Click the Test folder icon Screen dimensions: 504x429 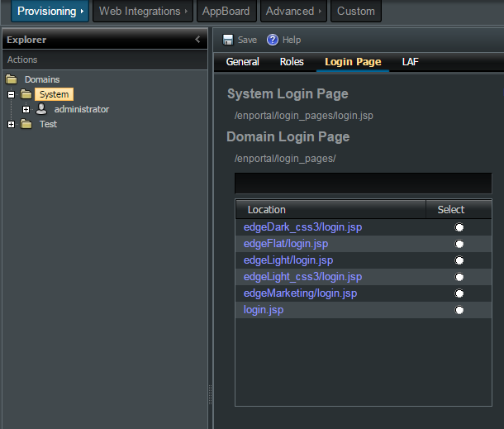click(x=26, y=124)
